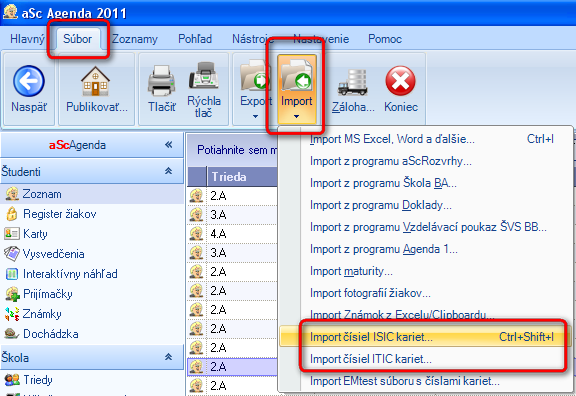Click the Tlačiť printer icon
This screenshot has height=396, width=576.
(x=161, y=81)
